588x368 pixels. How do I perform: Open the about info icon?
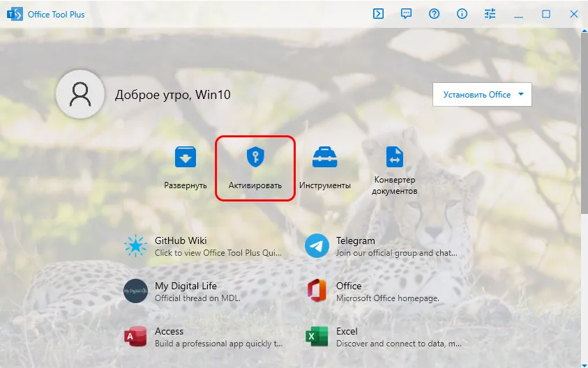462,14
